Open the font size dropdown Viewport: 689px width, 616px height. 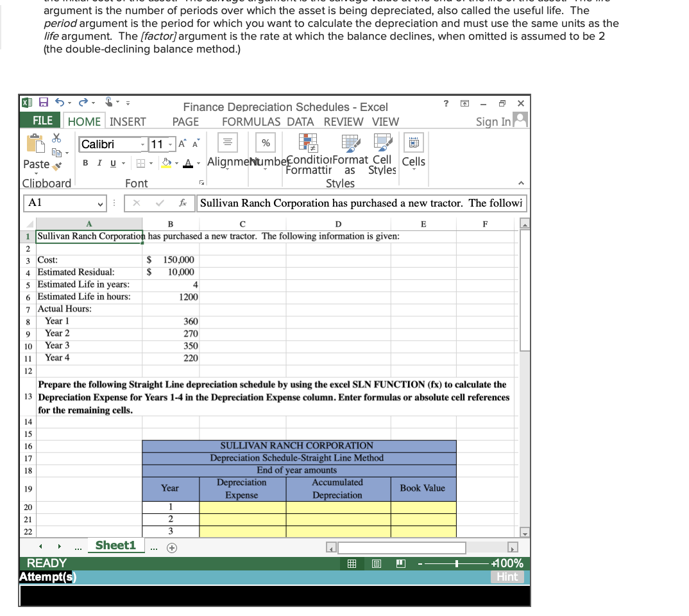point(169,144)
